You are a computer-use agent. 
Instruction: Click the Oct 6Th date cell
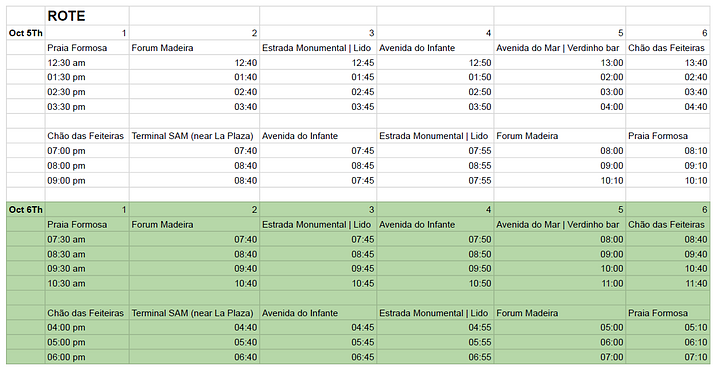pos(26,210)
